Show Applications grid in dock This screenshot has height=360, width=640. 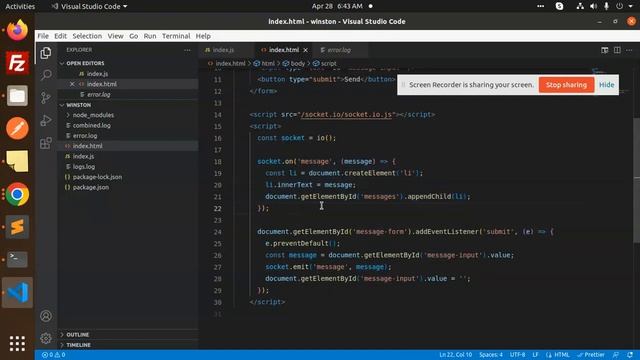point(17,343)
